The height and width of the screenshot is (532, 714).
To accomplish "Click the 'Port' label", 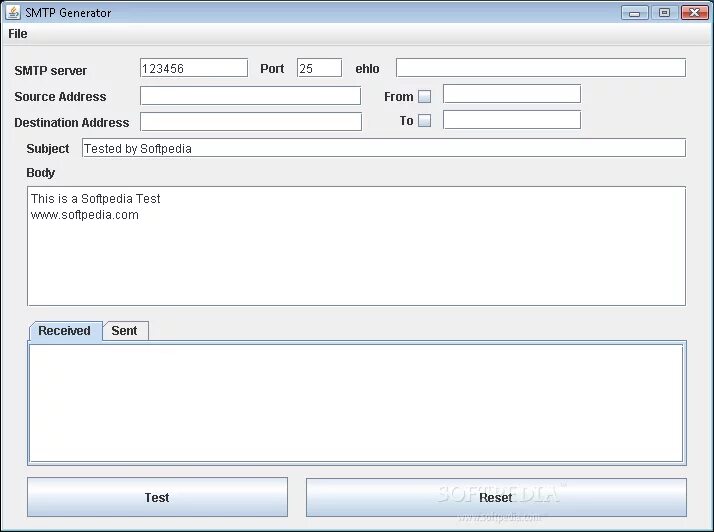I will (x=272, y=69).
